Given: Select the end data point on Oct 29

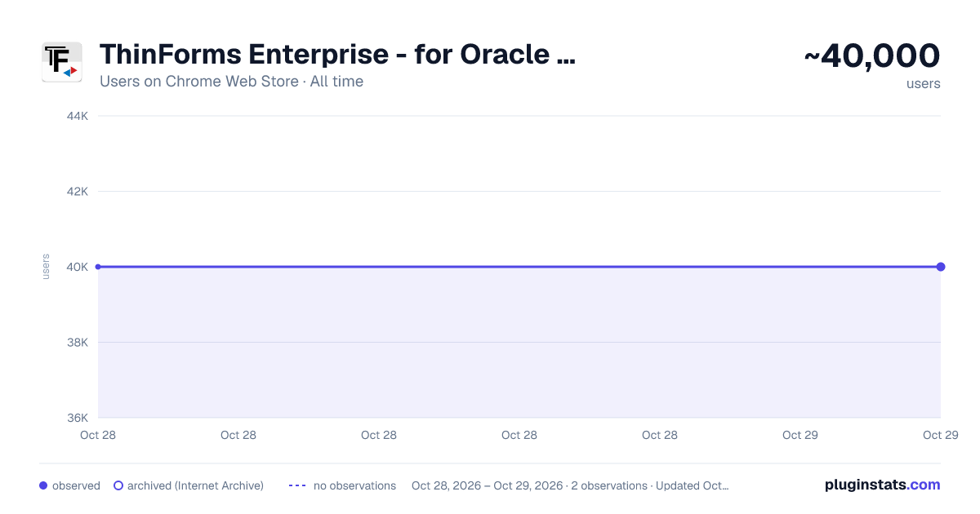Looking at the screenshot, I should [x=941, y=267].
